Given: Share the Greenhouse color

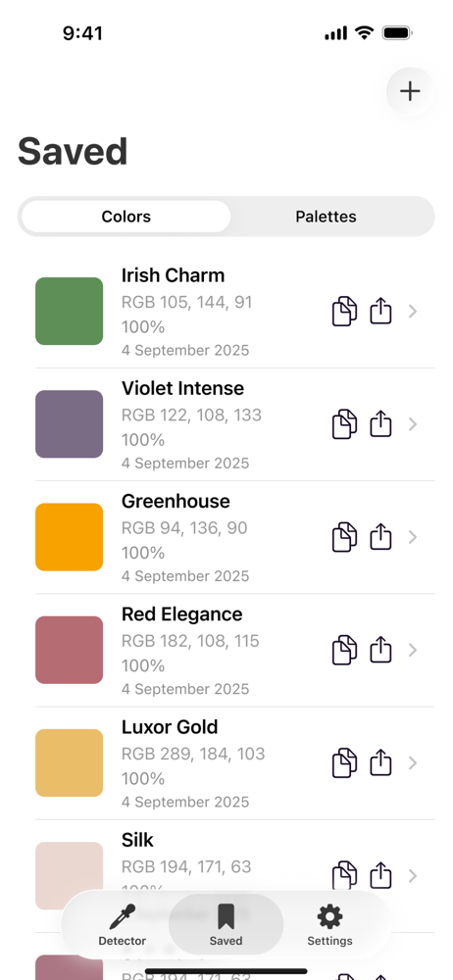Looking at the screenshot, I should click(380, 536).
